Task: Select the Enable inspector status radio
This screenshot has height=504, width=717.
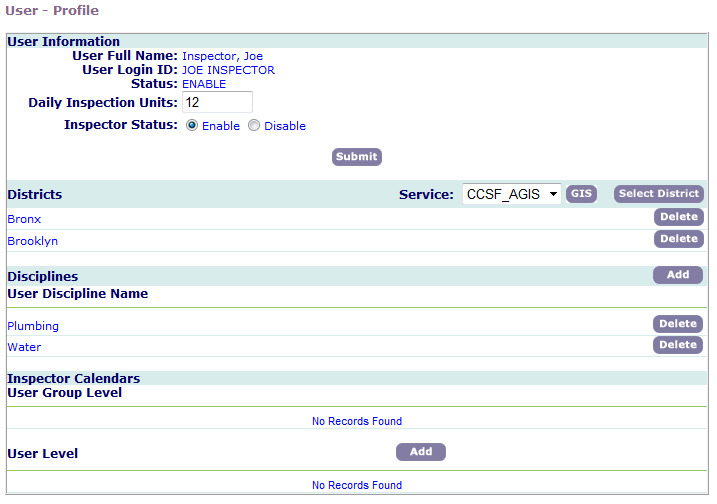Action: (192, 126)
